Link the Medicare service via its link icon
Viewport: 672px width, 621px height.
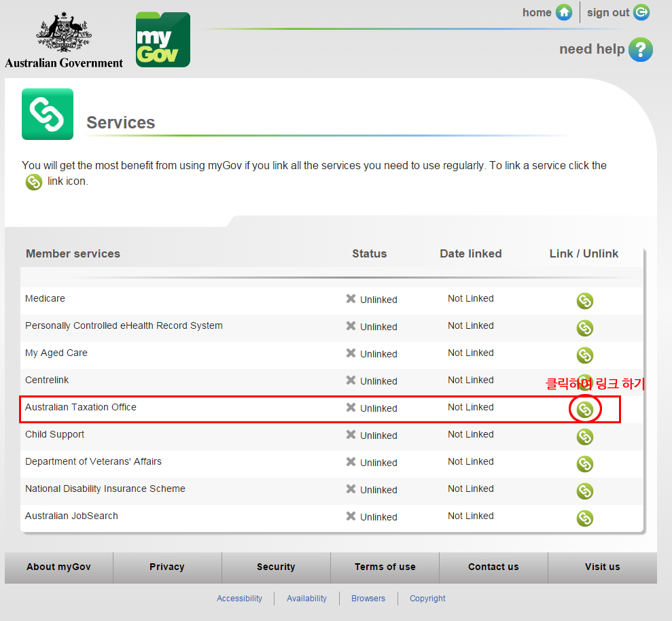584,301
